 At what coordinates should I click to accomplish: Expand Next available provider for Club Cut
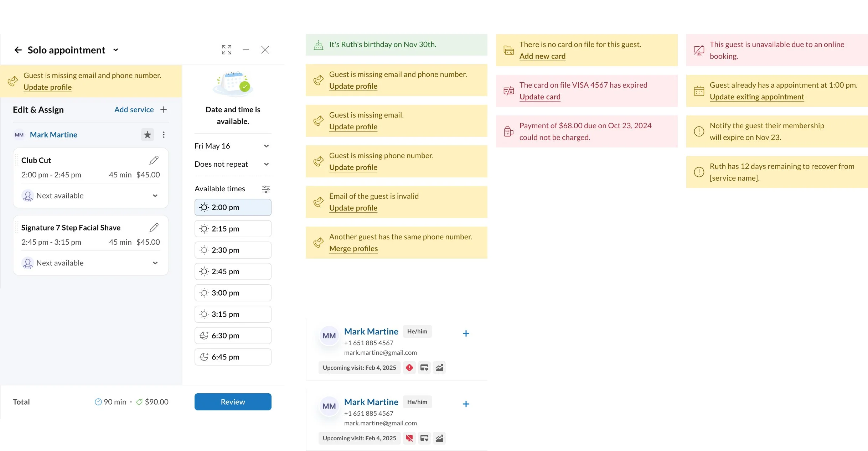click(155, 196)
